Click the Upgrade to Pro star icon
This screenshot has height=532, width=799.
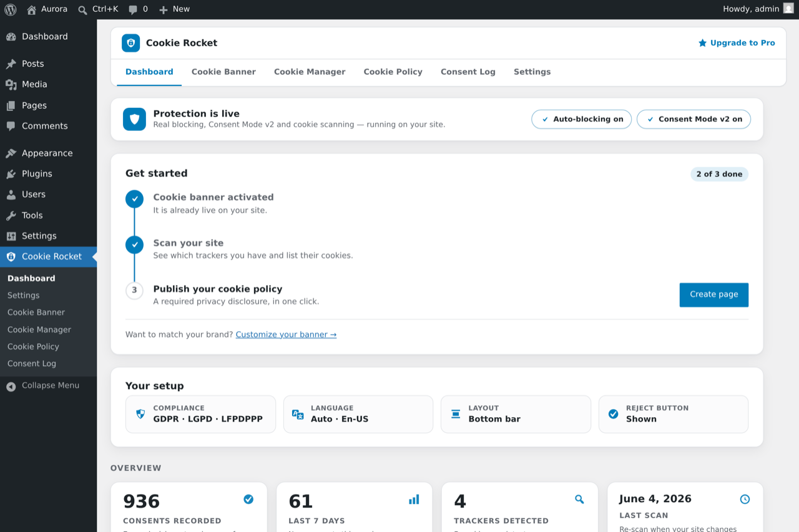[702, 43]
